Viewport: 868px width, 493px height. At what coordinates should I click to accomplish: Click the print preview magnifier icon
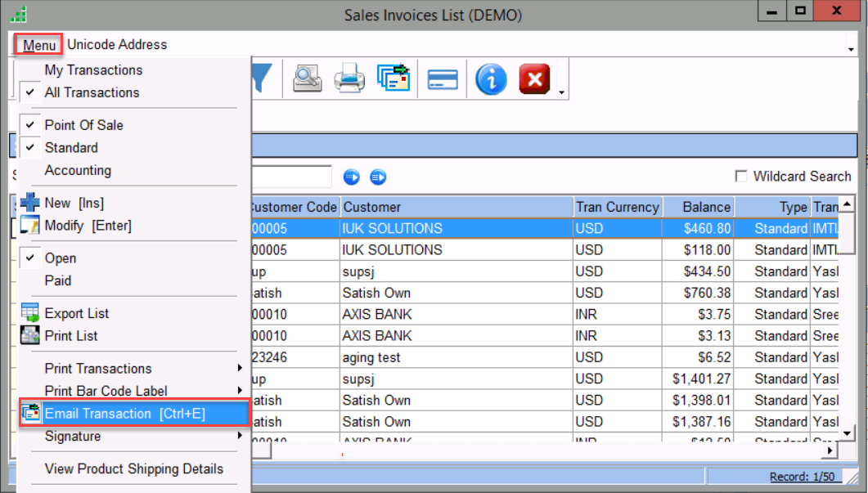[308, 79]
